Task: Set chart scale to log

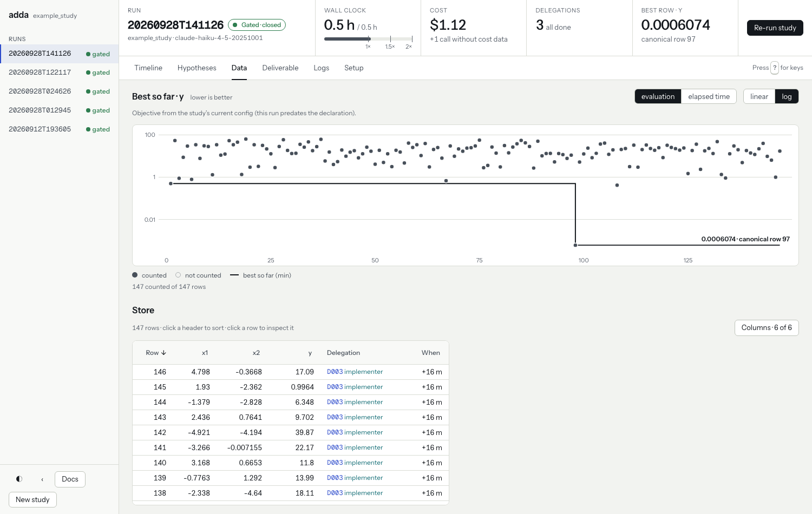Action: (787, 96)
